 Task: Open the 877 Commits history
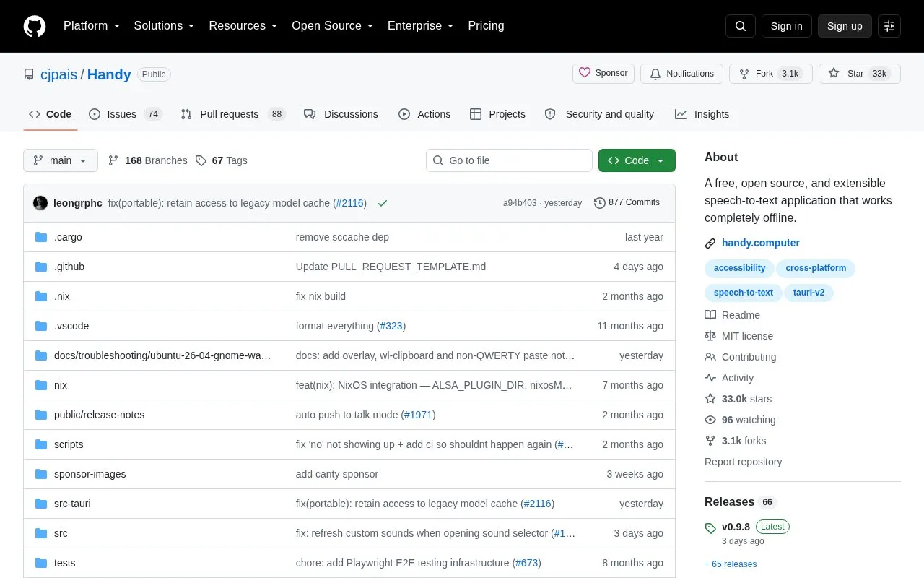coord(627,202)
